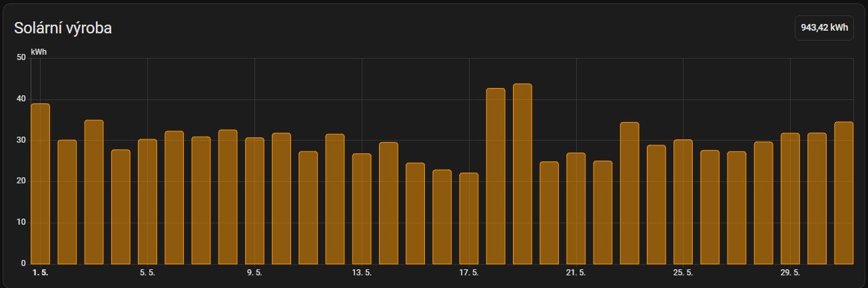Select the tallest bar at 19. 5.
868x288 pixels.
pos(522,174)
